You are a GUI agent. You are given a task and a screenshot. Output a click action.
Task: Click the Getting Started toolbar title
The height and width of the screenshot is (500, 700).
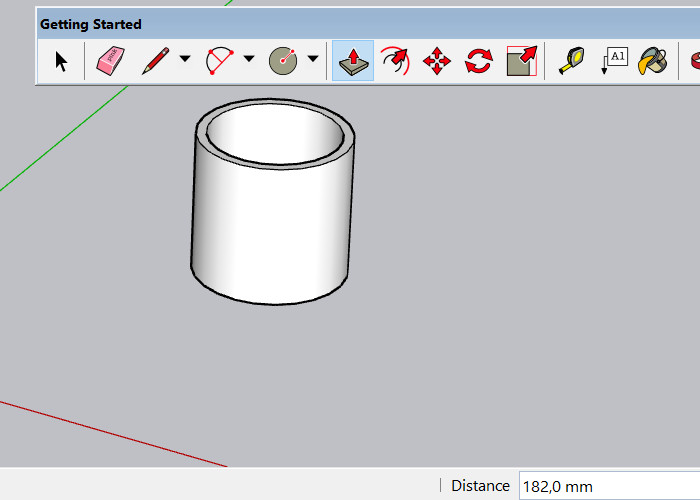click(x=91, y=24)
